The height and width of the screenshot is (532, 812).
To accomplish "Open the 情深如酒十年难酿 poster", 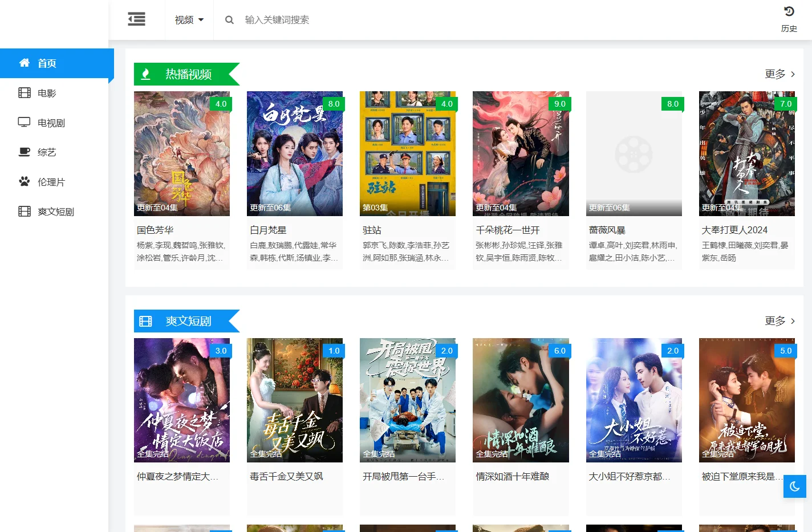I will pos(521,400).
